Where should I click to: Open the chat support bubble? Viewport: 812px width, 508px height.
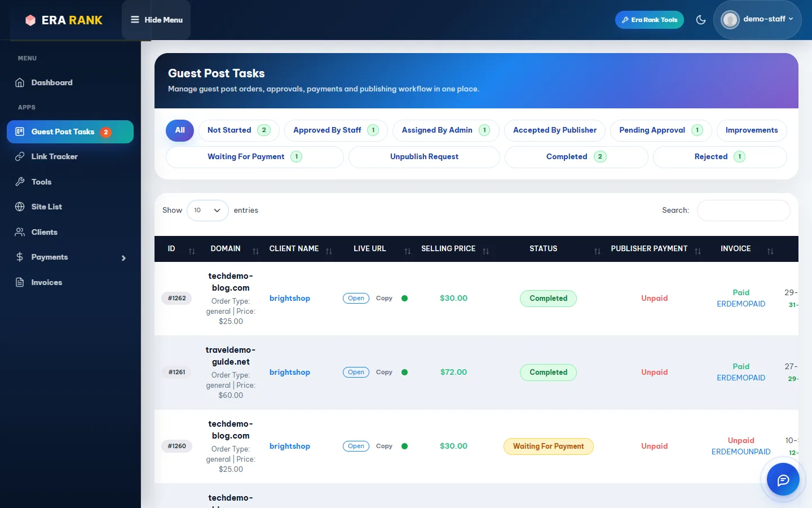(783, 480)
